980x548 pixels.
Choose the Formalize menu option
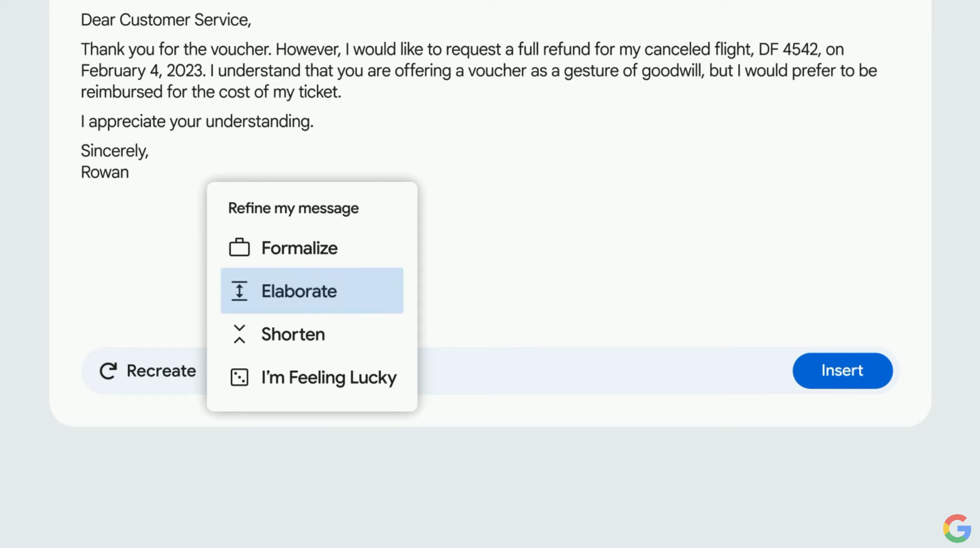[299, 248]
